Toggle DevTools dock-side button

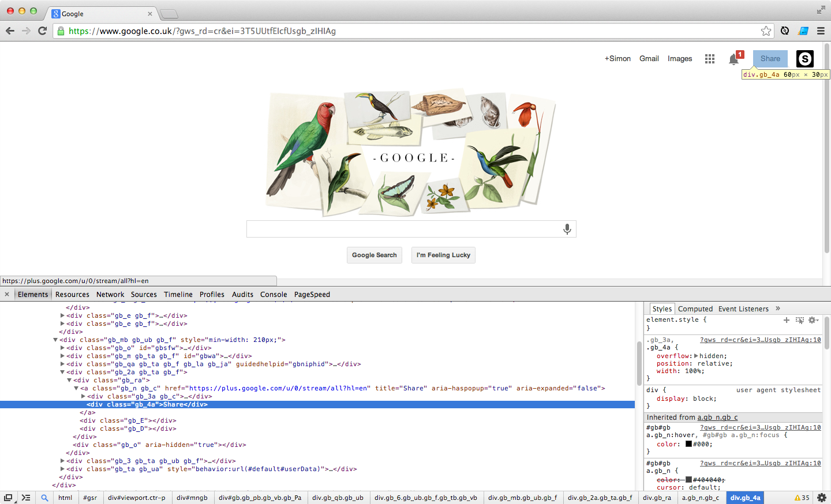[x=8, y=498]
